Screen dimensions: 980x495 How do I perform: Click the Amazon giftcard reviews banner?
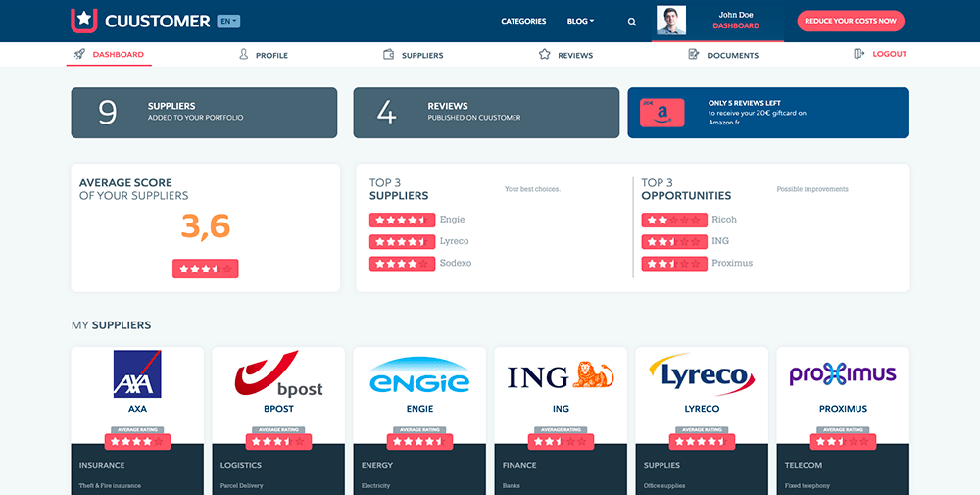coord(767,113)
